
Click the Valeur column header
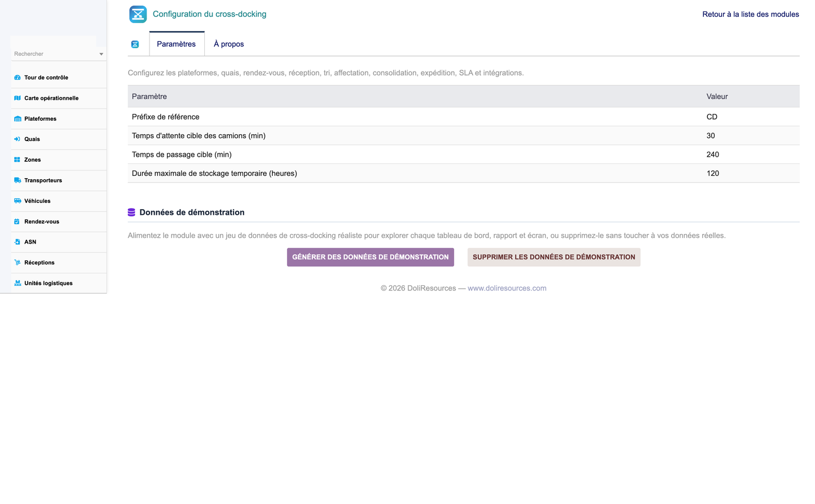(x=717, y=96)
